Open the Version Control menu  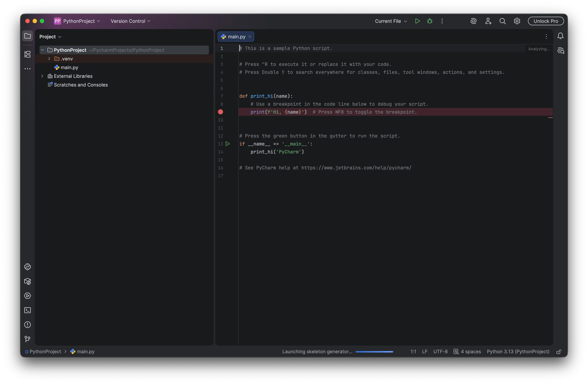click(x=130, y=21)
